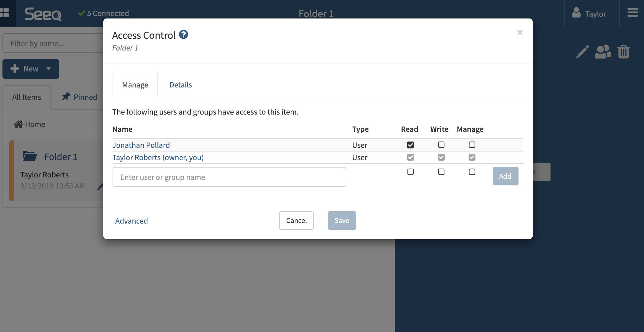Viewport: 644px width, 332px height.
Task: Open Jonathan Pollard user link
Action: (x=141, y=145)
